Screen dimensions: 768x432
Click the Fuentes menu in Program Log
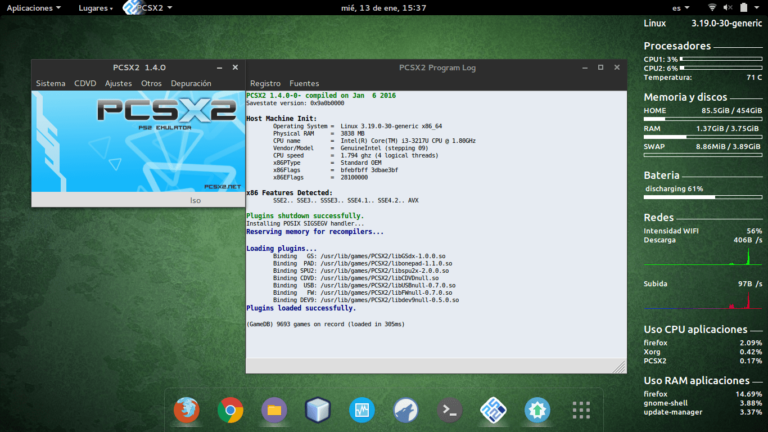[x=304, y=83]
